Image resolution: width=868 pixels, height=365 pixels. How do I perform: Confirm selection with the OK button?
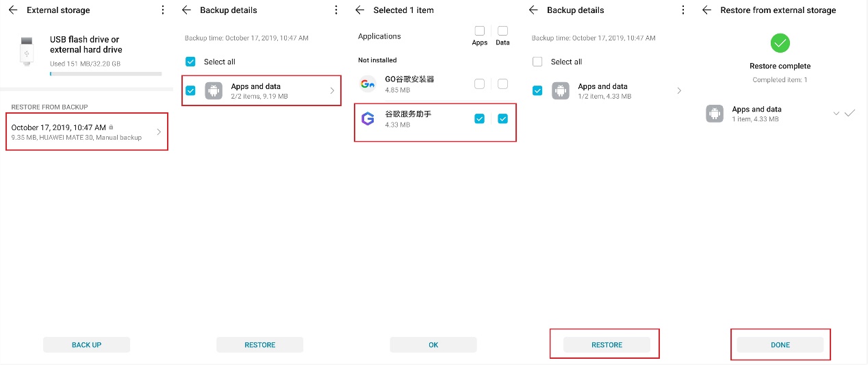[x=433, y=345]
